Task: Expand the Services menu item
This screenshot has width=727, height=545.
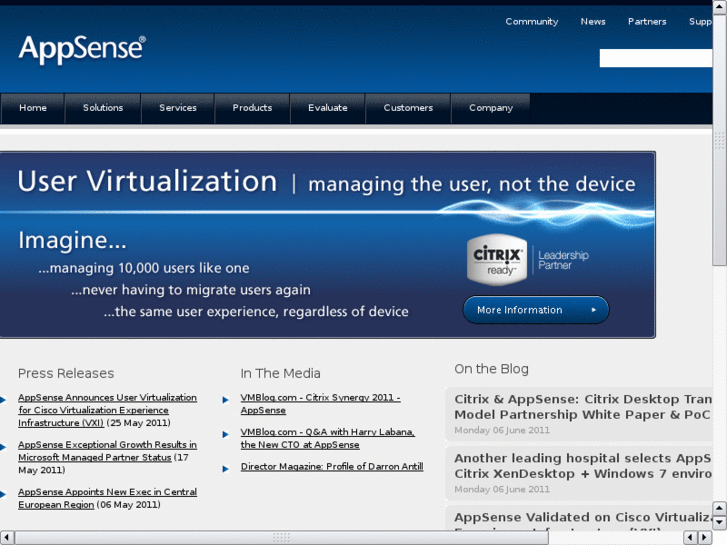Action: point(178,108)
